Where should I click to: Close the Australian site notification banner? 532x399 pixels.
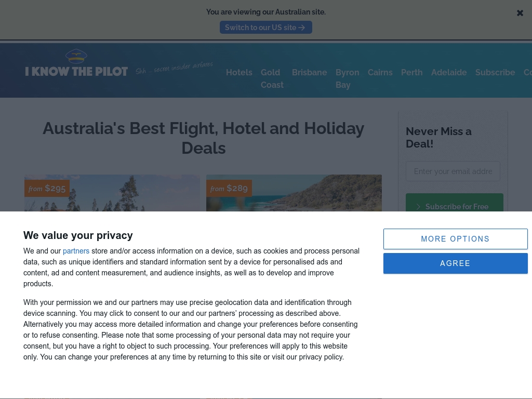point(520,13)
